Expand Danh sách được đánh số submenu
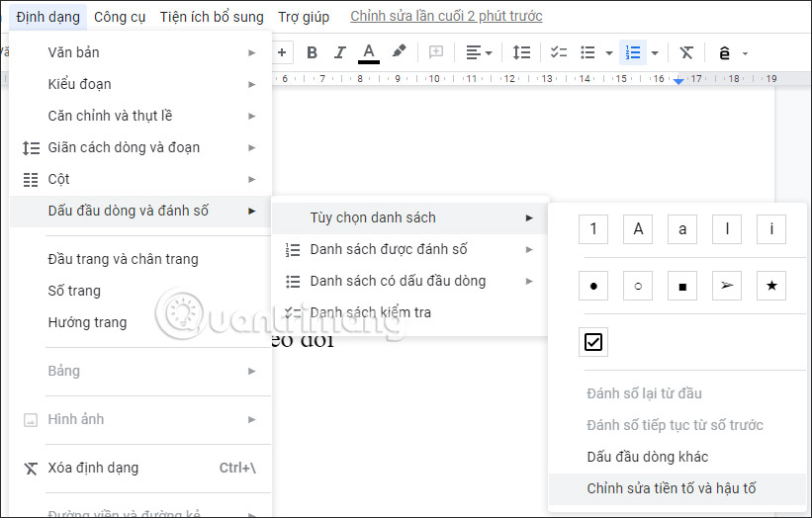 coord(409,249)
